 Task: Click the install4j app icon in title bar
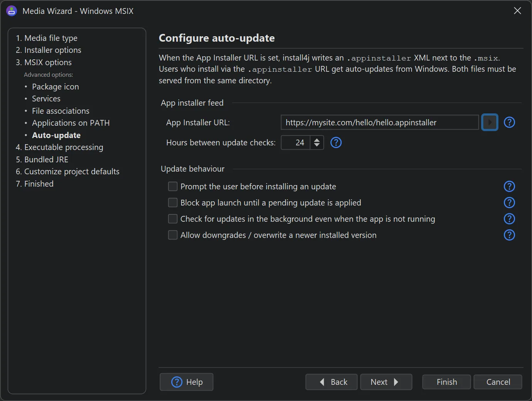coord(12,11)
